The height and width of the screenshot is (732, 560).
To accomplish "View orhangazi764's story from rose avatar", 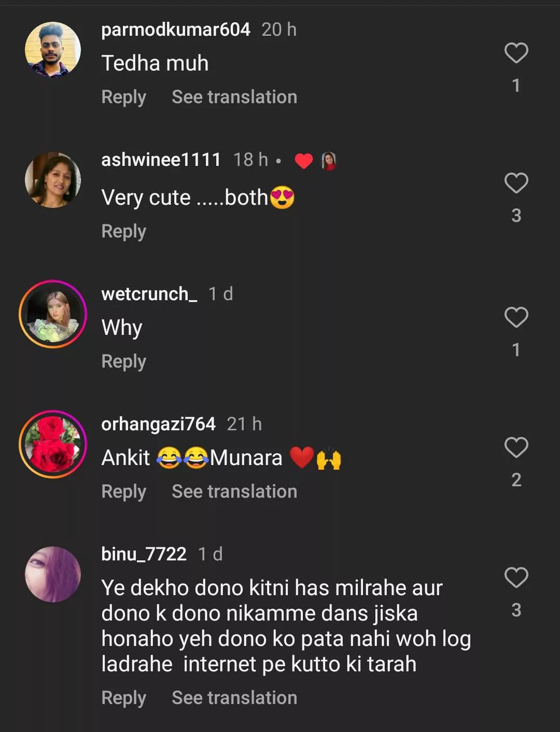I will (53, 444).
